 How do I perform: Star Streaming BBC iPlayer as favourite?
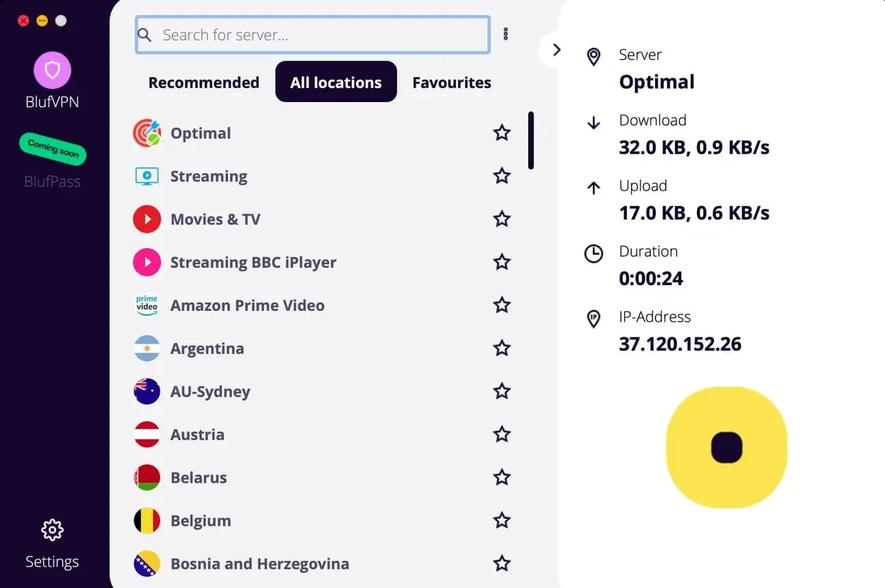point(502,261)
